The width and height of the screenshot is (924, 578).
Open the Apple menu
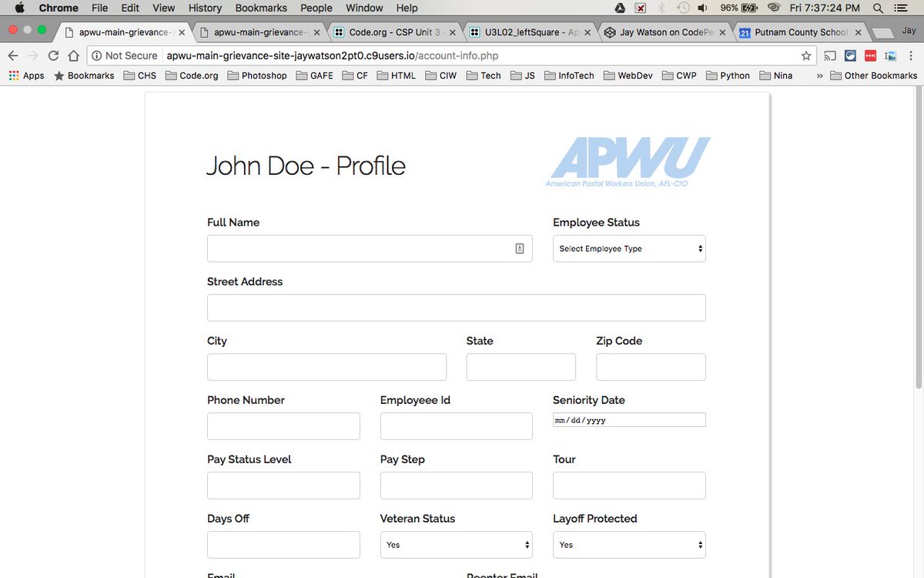[18, 8]
